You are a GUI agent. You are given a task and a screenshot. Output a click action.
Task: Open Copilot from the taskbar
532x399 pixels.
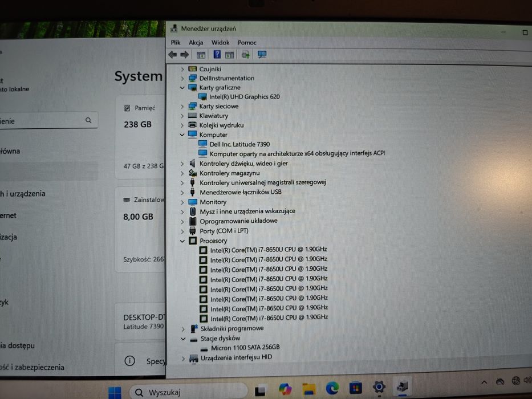(285, 389)
